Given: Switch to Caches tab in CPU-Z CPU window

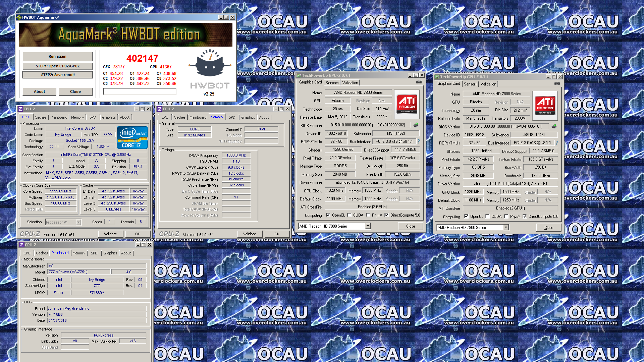Looking at the screenshot, I should 41,117.
